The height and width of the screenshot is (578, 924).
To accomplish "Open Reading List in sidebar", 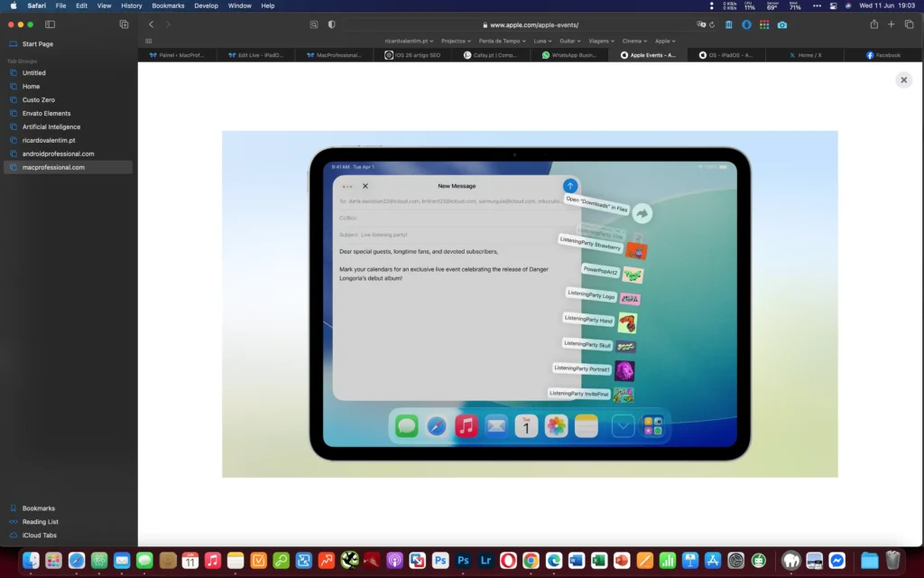I will tap(40, 522).
